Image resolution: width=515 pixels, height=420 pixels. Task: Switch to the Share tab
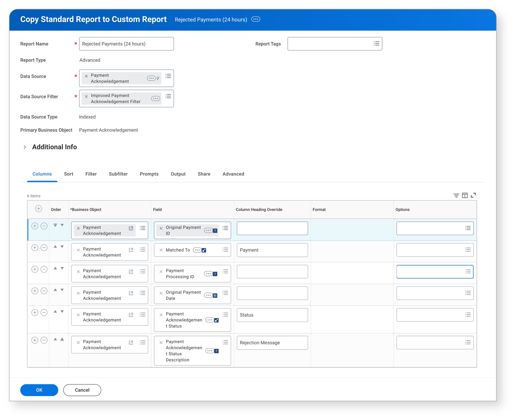coord(204,174)
